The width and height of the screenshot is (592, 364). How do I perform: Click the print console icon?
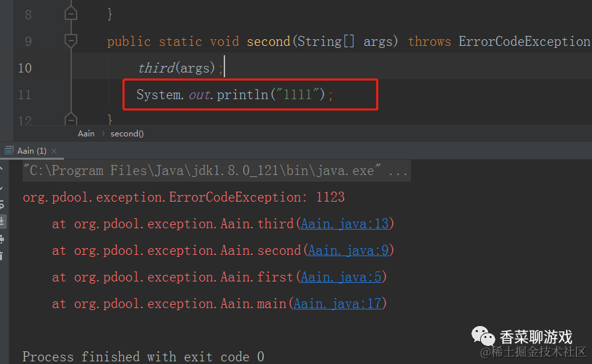click(2, 239)
